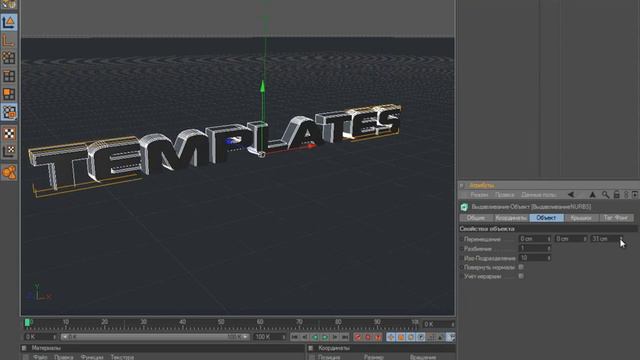The width and height of the screenshot is (640, 360).
Task: Click the Keyframe Selection red icon
Action: click(x=378, y=337)
